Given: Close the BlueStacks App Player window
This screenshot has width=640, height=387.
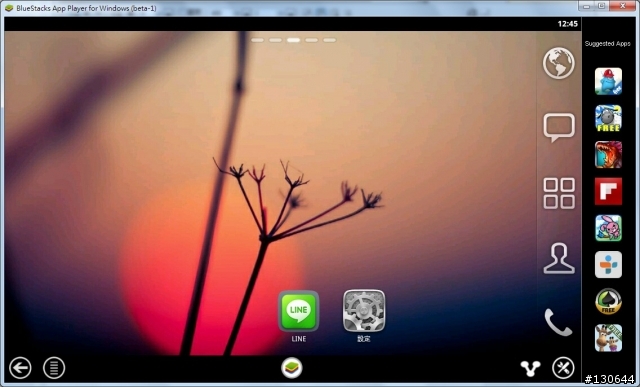Looking at the screenshot, I should coord(623,6).
